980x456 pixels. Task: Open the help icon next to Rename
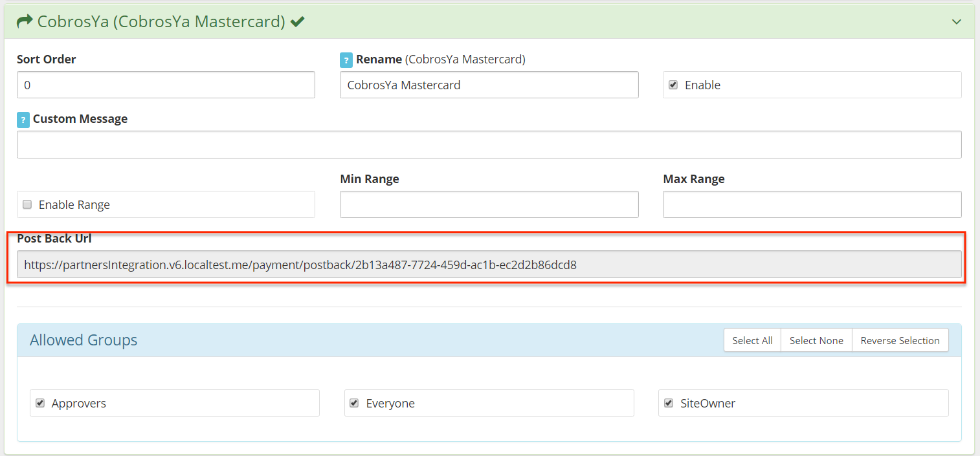(346, 60)
